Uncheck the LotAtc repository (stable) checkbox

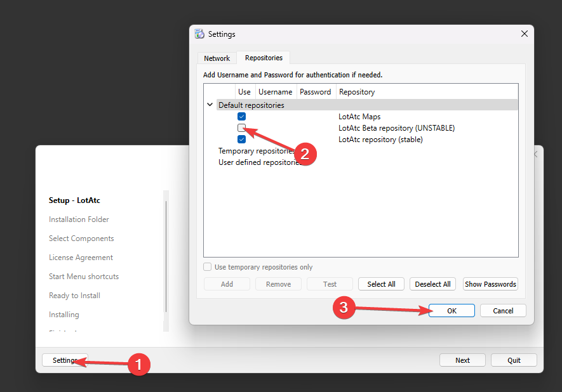pos(241,140)
